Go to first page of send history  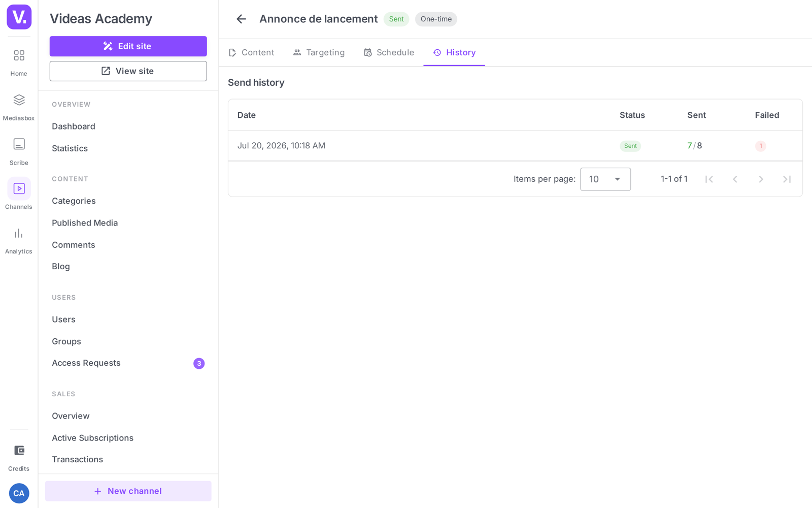pyautogui.click(x=709, y=179)
